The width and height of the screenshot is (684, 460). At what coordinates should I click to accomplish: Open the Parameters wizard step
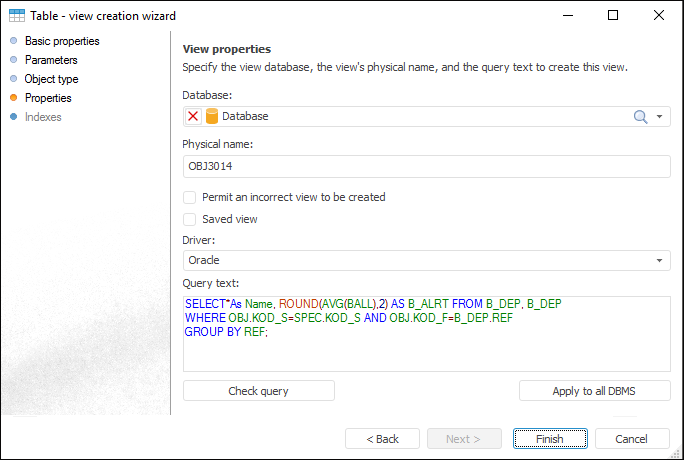pyautogui.click(x=51, y=60)
